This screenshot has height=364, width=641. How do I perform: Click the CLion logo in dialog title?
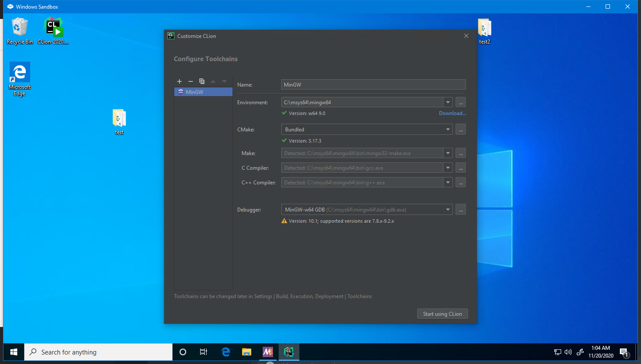[171, 36]
